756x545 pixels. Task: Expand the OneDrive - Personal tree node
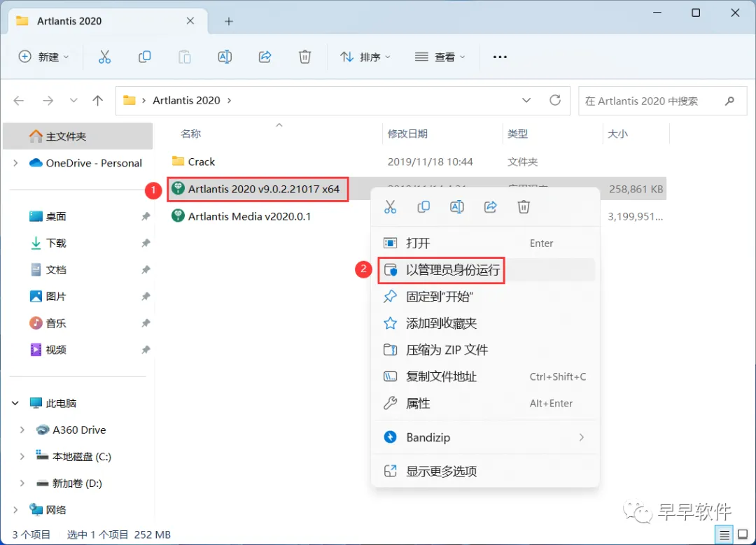(15, 163)
